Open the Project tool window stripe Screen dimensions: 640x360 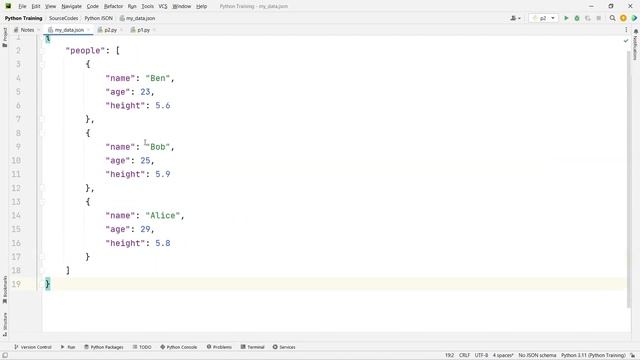(x=5, y=37)
